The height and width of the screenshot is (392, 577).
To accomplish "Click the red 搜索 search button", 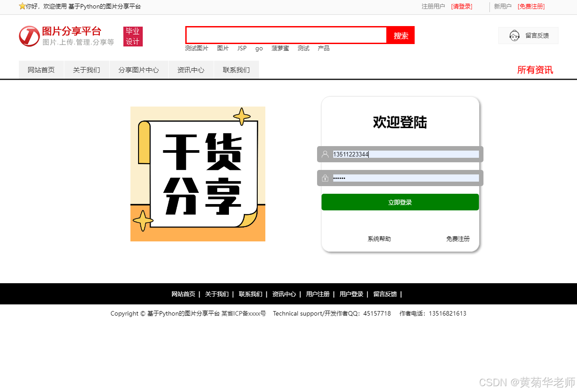I will [400, 35].
